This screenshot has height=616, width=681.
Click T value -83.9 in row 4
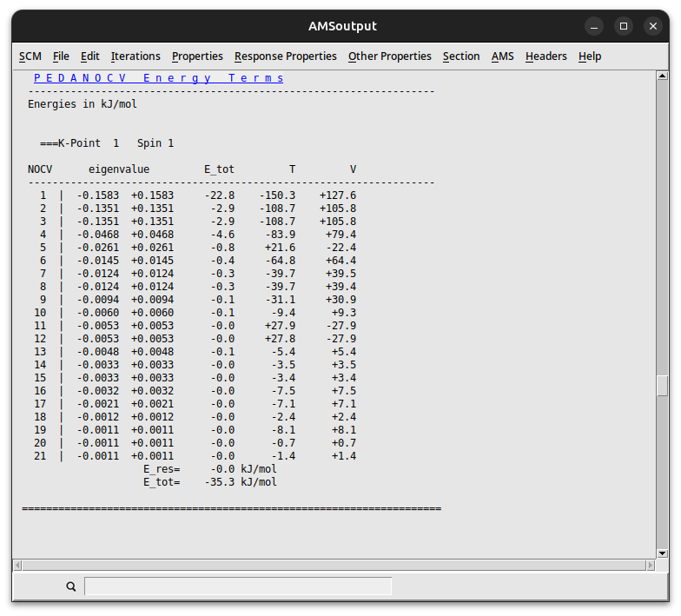[x=280, y=235]
